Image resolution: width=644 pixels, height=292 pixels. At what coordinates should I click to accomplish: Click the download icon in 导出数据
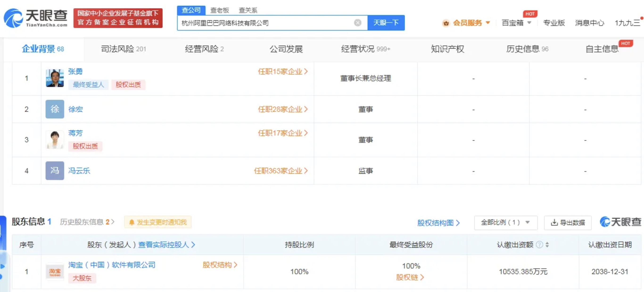554,222
